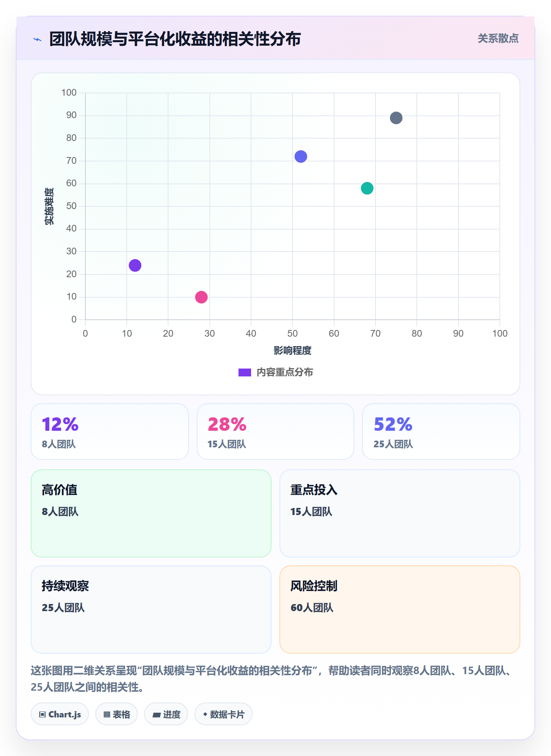Select the 持续观察 quadrant card
The image size is (551, 756).
(x=151, y=610)
